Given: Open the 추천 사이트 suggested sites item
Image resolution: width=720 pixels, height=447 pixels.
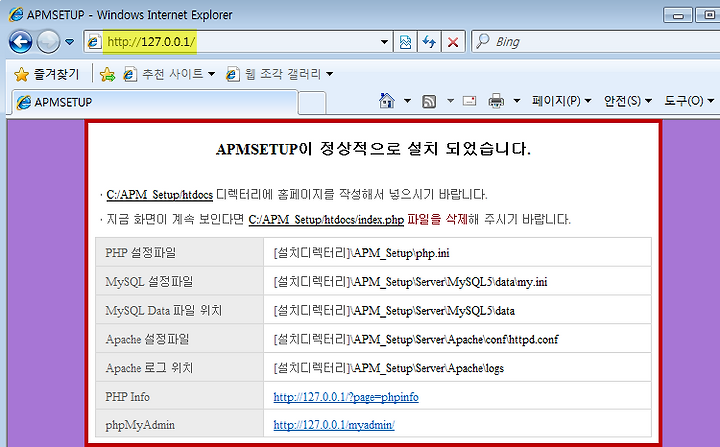Looking at the screenshot, I should tap(169, 74).
